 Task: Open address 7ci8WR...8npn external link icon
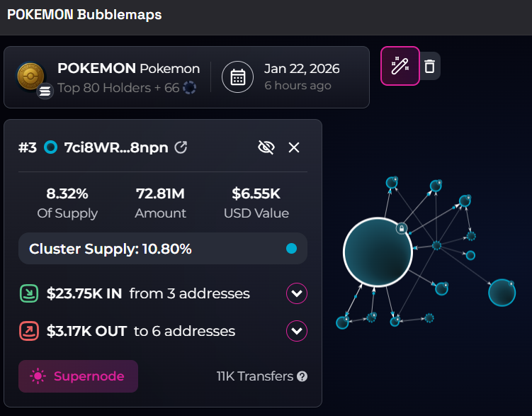point(181,147)
